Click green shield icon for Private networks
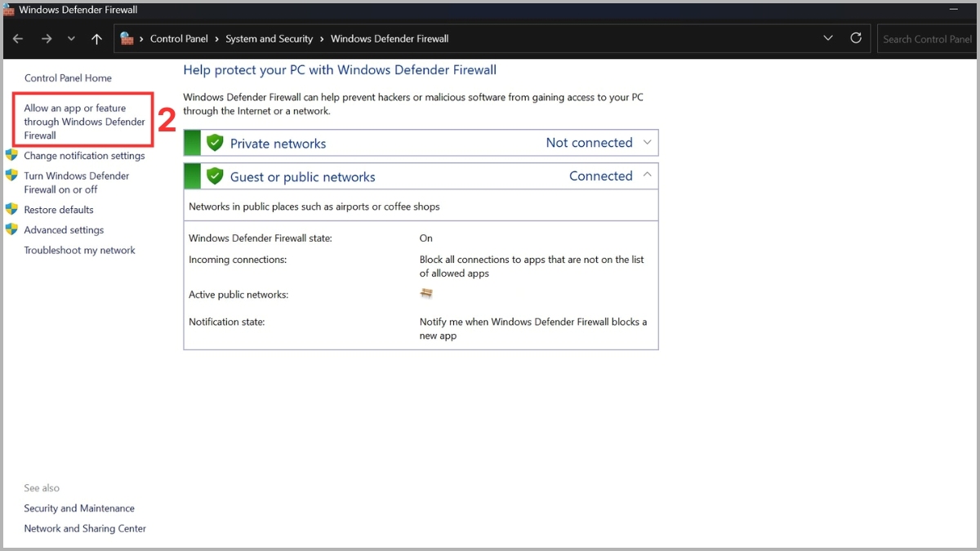 pos(215,143)
